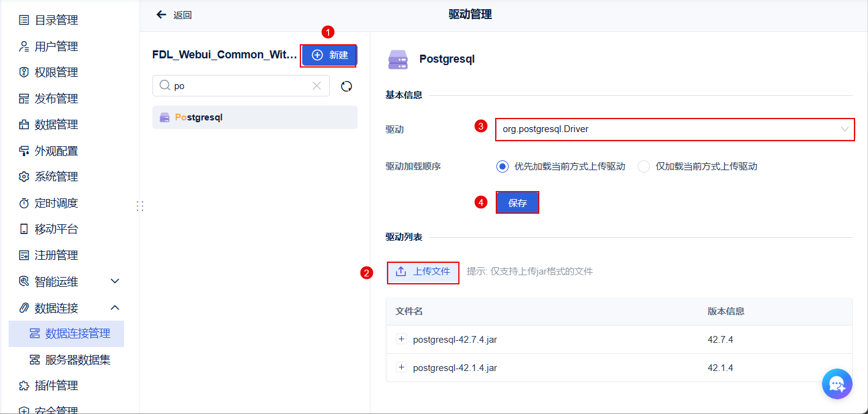
Task: Click the 数据连接管理 server icon
Action: [34, 334]
